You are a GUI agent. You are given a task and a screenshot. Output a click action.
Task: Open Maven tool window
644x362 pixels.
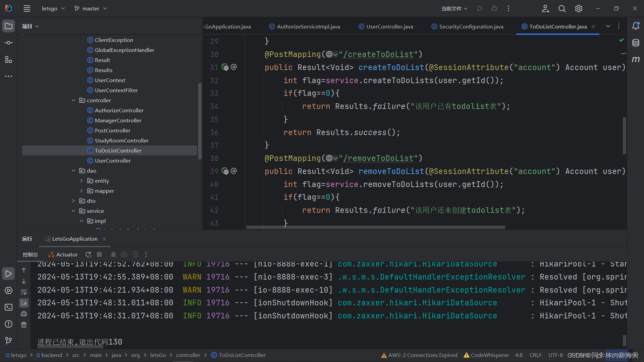pos(636,60)
